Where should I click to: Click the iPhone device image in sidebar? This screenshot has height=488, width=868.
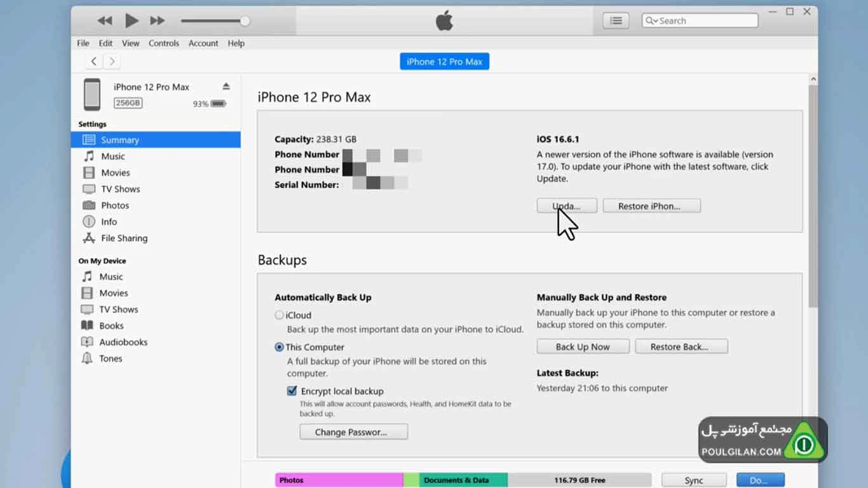92,95
